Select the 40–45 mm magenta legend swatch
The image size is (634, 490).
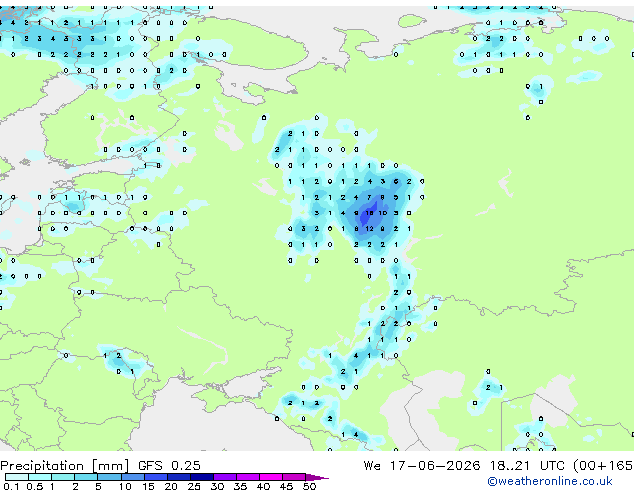click(271, 477)
